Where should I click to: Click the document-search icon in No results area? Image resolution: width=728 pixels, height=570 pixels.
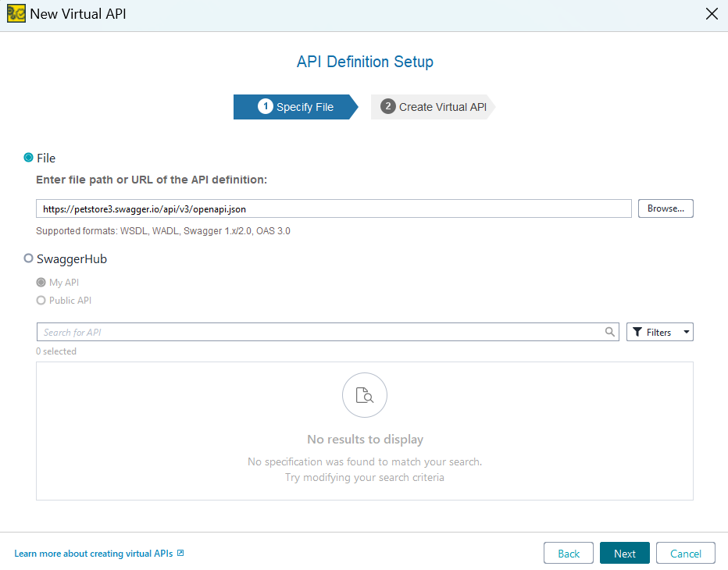click(364, 395)
